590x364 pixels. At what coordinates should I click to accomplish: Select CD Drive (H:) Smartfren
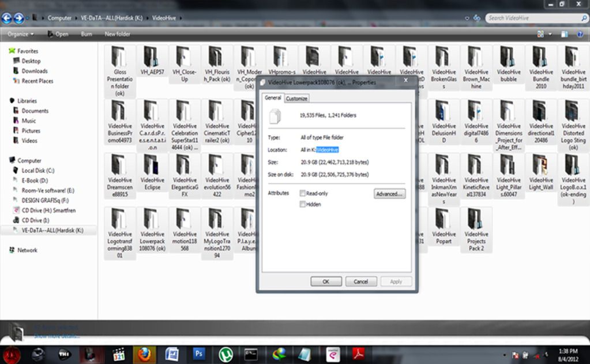coord(48,211)
